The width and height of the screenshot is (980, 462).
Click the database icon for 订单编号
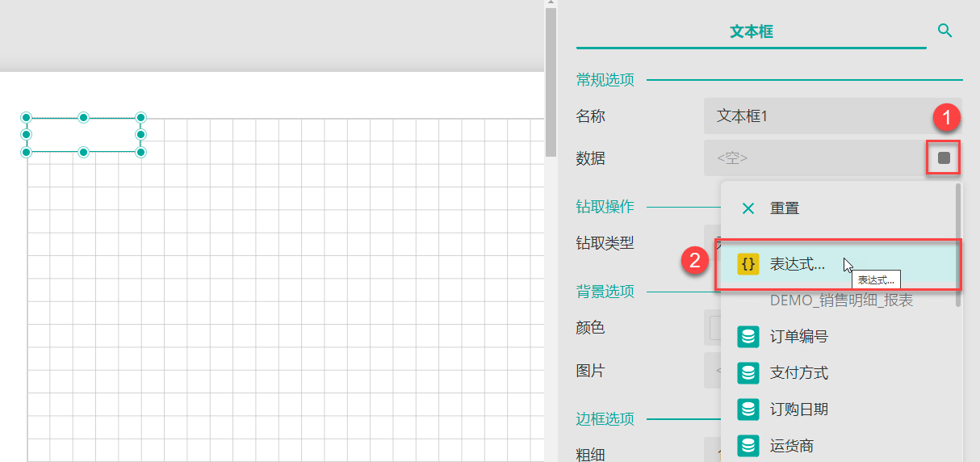pyautogui.click(x=748, y=337)
